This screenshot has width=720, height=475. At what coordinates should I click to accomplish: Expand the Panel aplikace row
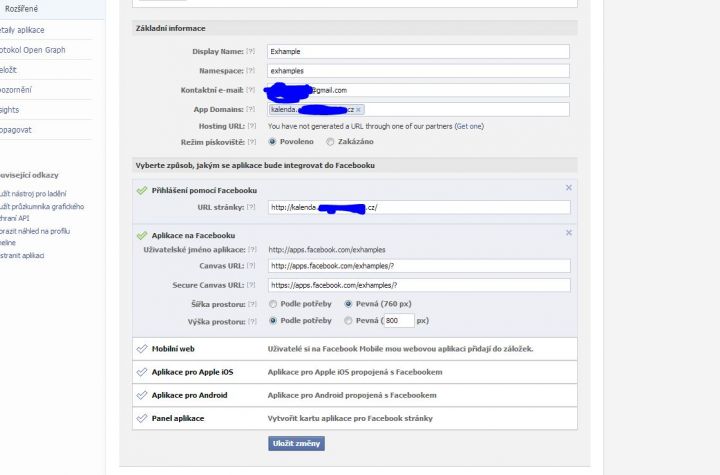click(354, 418)
